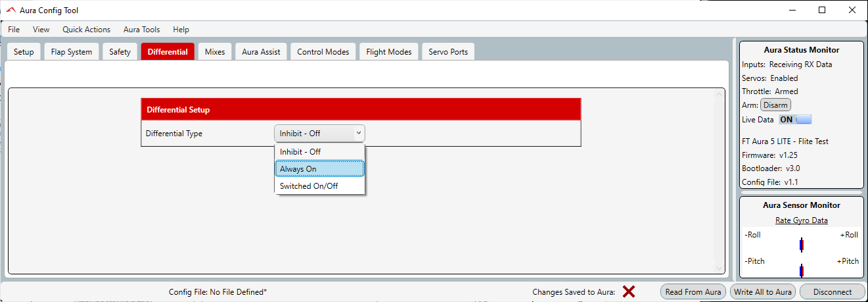Click the Roll gyro indicator bar

[801, 245]
